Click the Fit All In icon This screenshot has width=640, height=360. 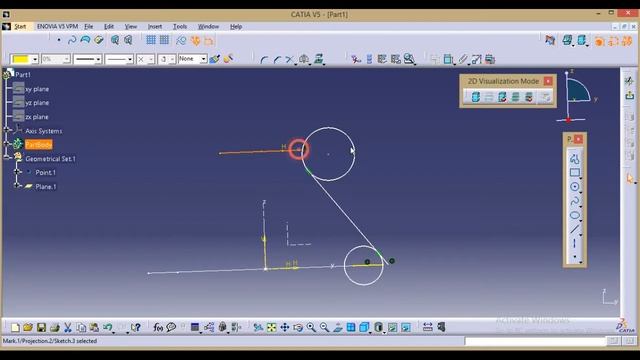tap(271, 327)
